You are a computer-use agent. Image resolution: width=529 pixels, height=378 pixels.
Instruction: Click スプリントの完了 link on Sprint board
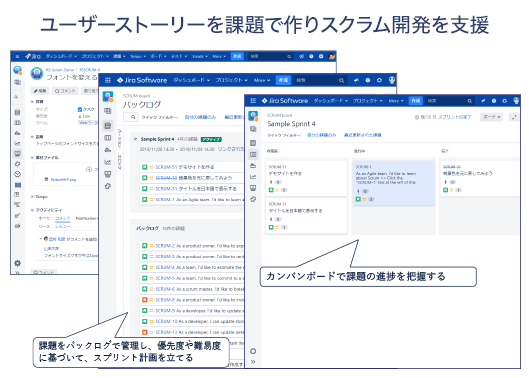[454, 117]
